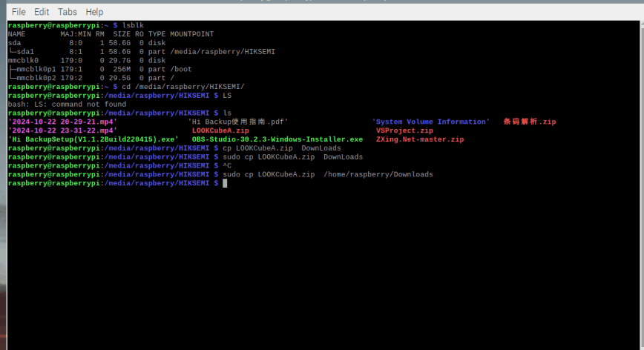The height and width of the screenshot is (350, 644).
Task: Open the Tabs menu
Action: 67,12
